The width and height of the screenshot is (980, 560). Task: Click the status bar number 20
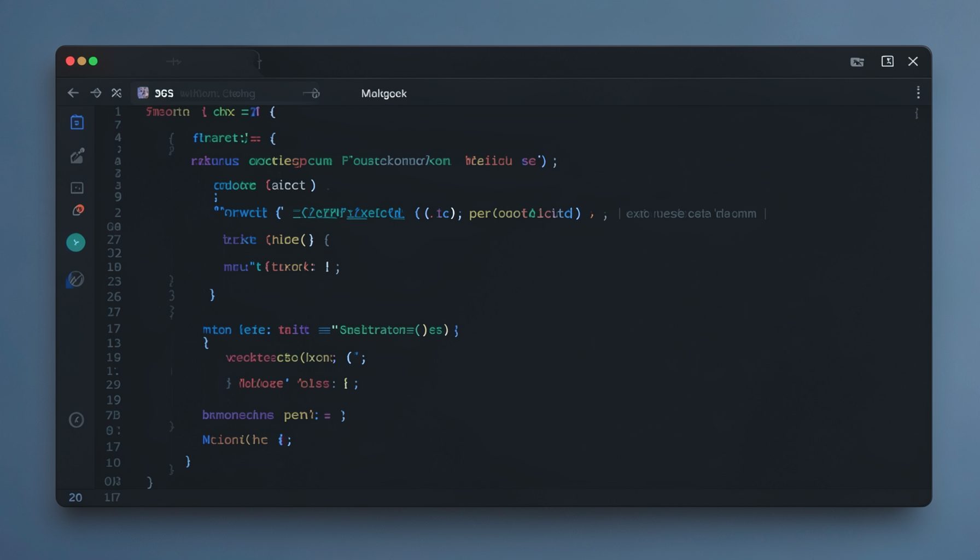click(75, 498)
